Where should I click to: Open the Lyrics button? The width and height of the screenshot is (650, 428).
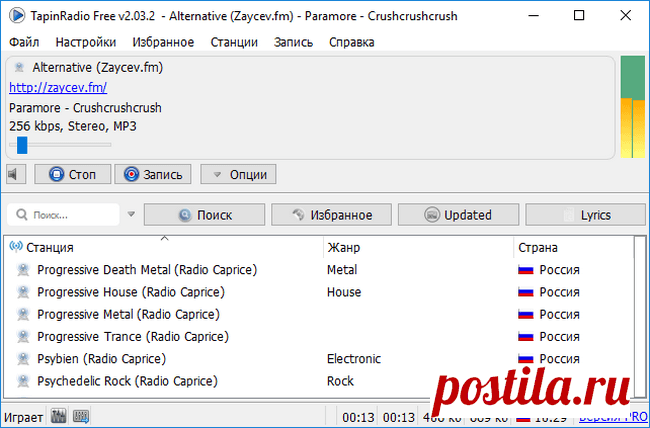(585, 215)
